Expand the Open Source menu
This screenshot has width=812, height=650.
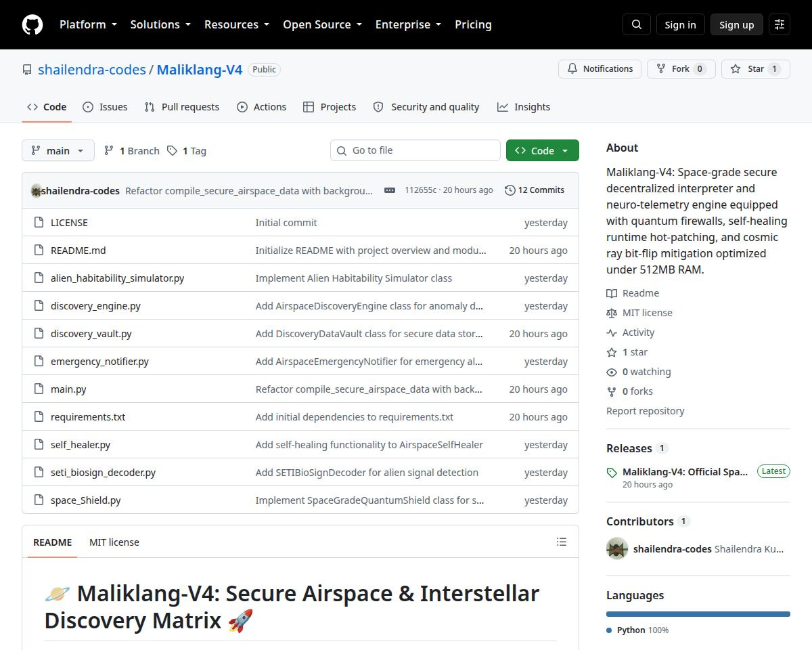point(322,24)
